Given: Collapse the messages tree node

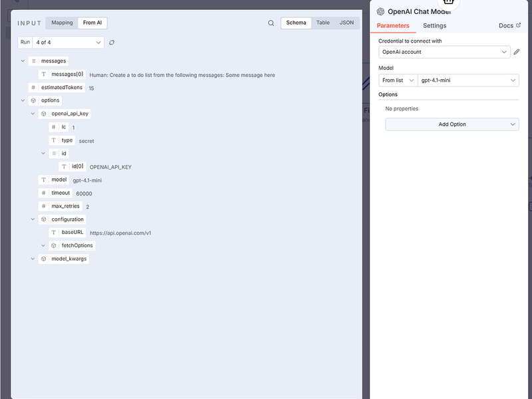Looking at the screenshot, I should click(23, 61).
